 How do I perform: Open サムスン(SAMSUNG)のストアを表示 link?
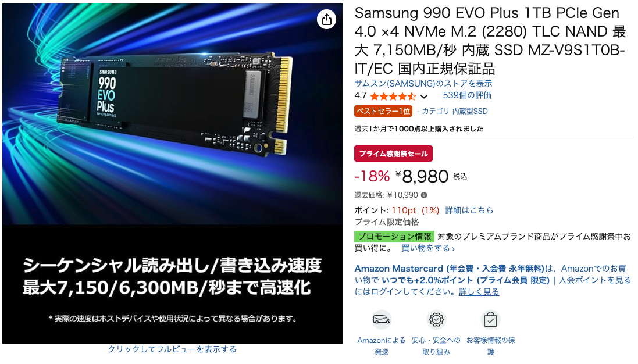[x=423, y=83]
